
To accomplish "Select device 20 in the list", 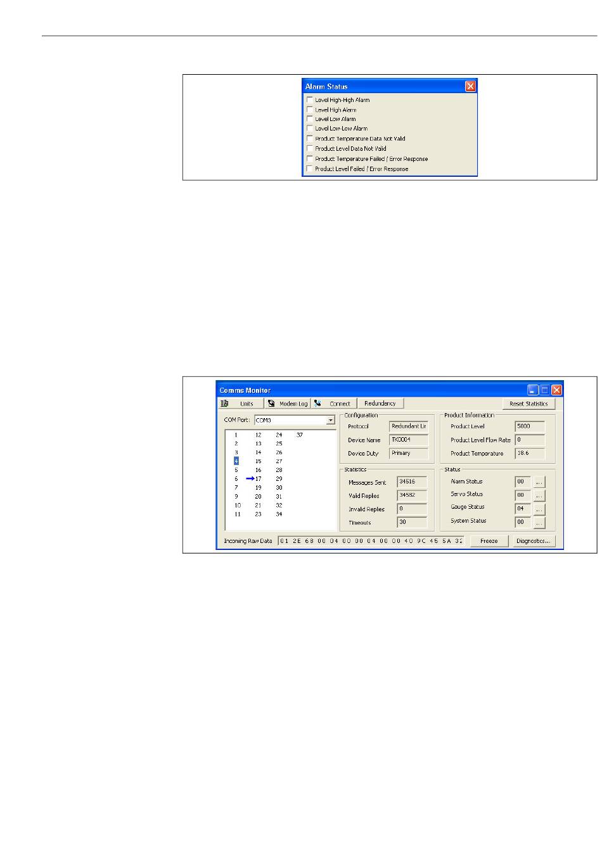I will [x=259, y=497].
